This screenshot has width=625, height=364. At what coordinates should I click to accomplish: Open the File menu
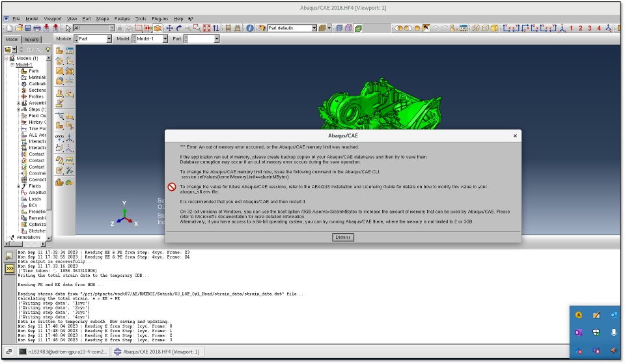[x=16, y=19]
